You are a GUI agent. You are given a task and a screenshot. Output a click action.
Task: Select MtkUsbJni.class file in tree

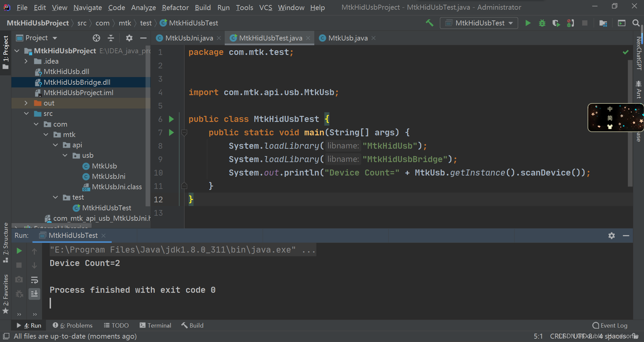(x=117, y=187)
